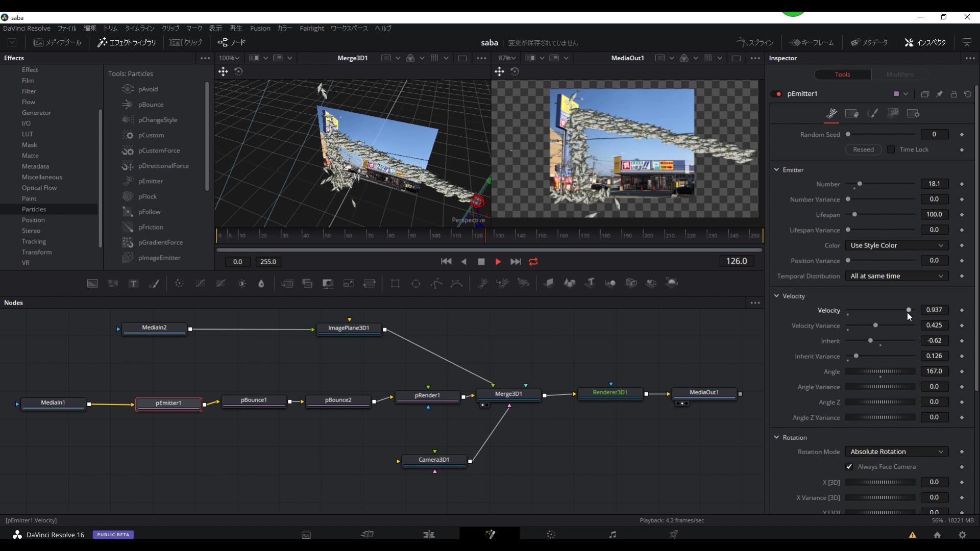This screenshot has height=551, width=980.
Task: Open the Color dropdown showing Use Style Color
Action: 896,245
